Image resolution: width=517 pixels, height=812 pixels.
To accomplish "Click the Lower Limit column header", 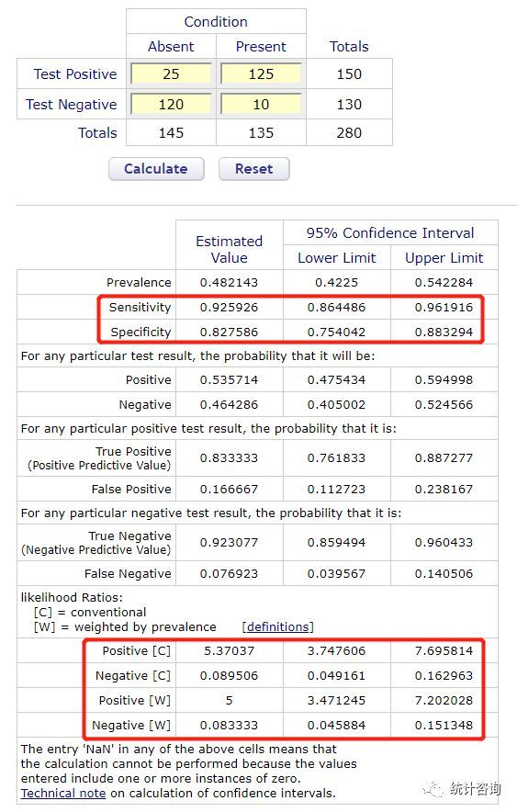I will point(336,258).
